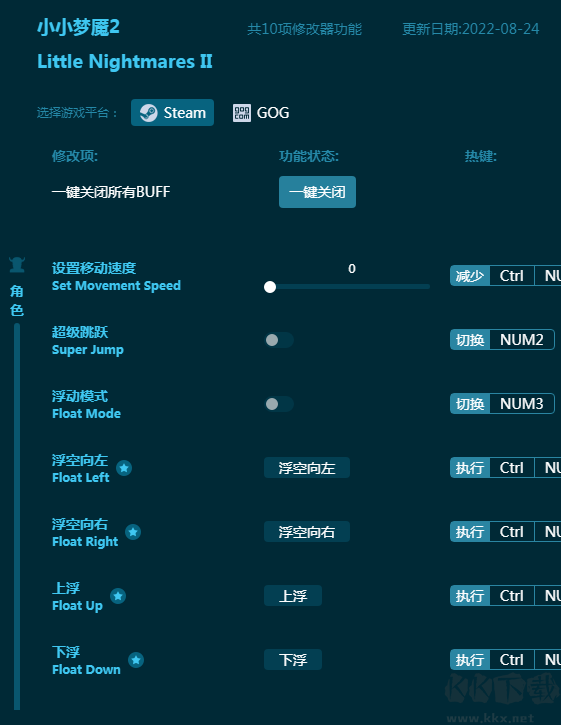Click the NUM3 hotkey field for Float Mode

(x=522, y=404)
